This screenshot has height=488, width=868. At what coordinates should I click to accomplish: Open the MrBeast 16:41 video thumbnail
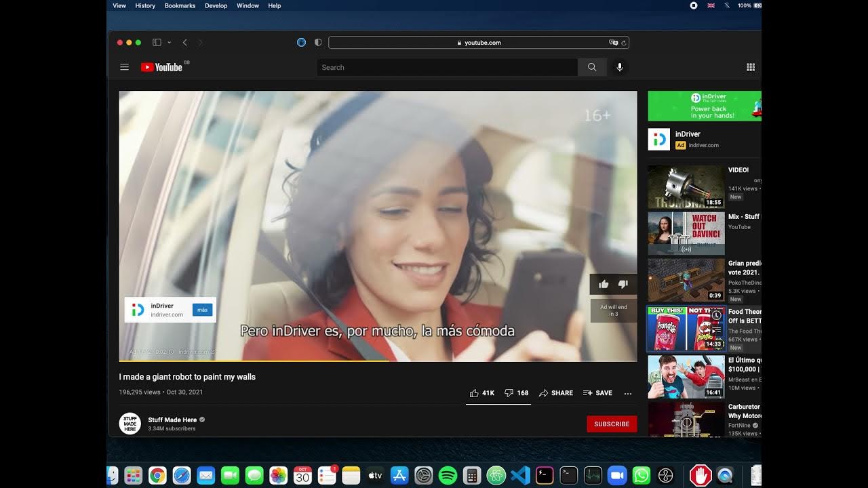pyautogui.click(x=686, y=377)
